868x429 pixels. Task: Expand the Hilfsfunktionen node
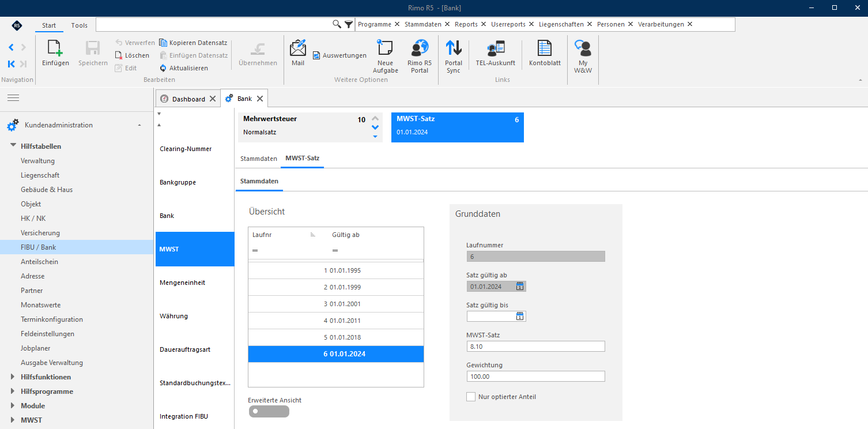coord(13,377)
